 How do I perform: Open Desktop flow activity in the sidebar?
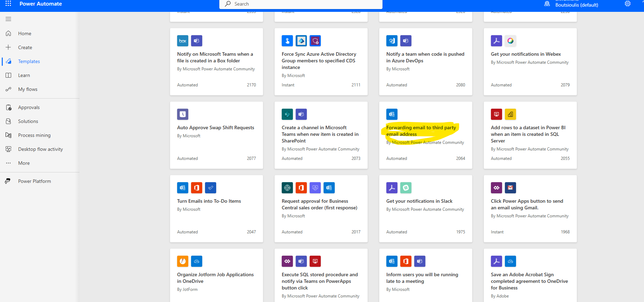coord(40,149)
